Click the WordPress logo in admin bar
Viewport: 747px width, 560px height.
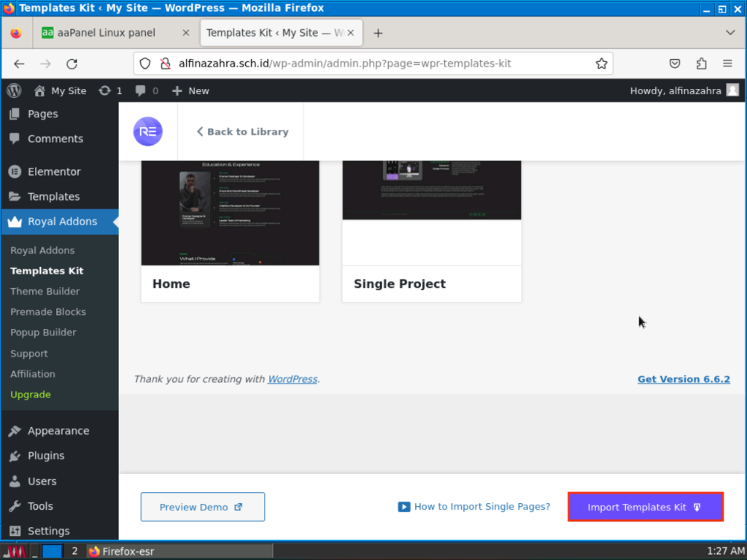14,90
